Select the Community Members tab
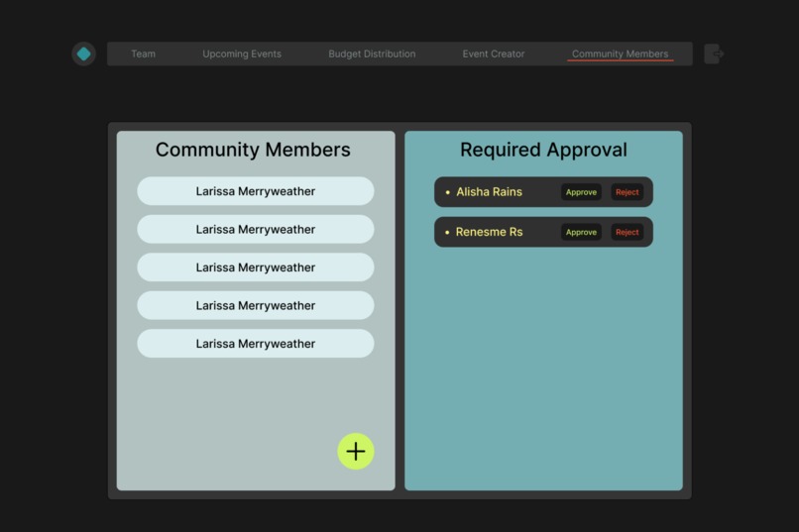The image size is (799, 532). pyautogui.click(x=621, y=53)
